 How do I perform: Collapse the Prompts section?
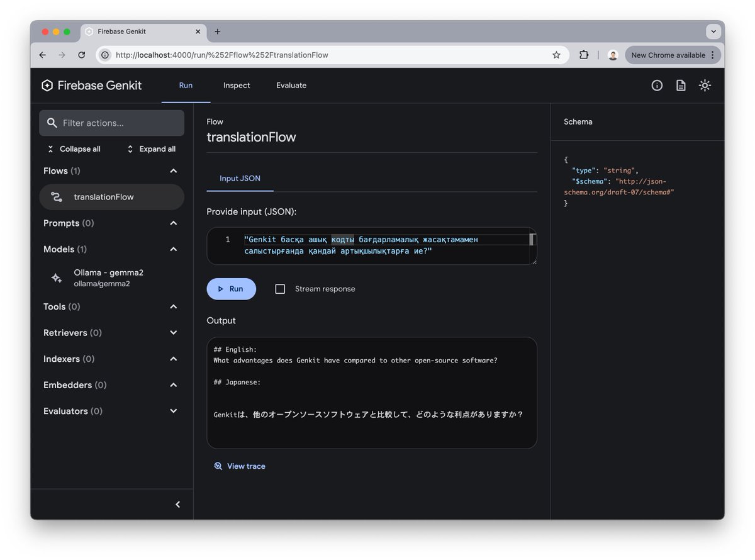[174, 223]
